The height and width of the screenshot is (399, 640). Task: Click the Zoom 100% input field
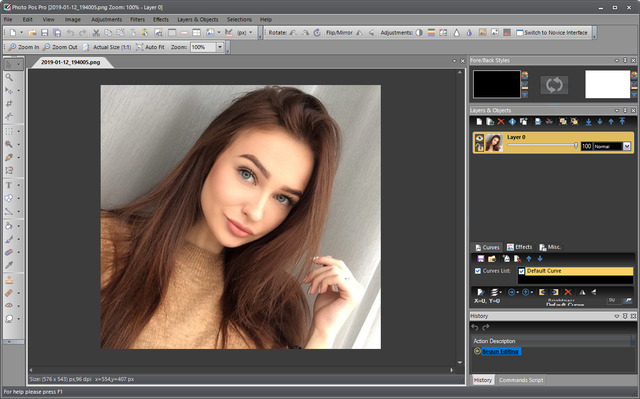point(203,47)
